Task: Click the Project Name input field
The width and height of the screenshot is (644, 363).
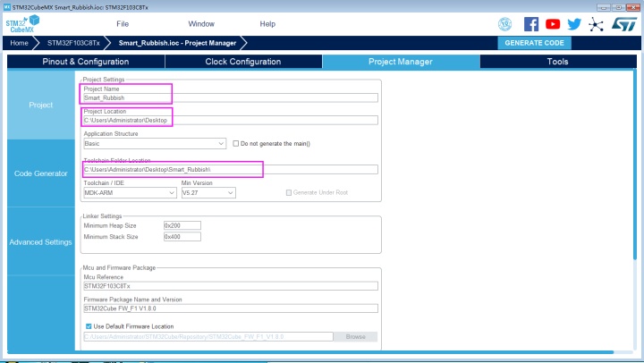Action: point(231,97)
